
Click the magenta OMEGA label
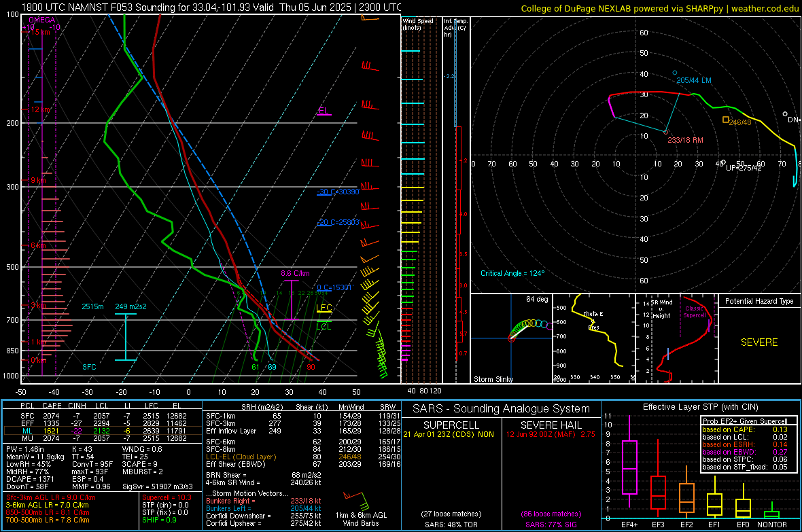pyautogui.click(x=42, y=20)
